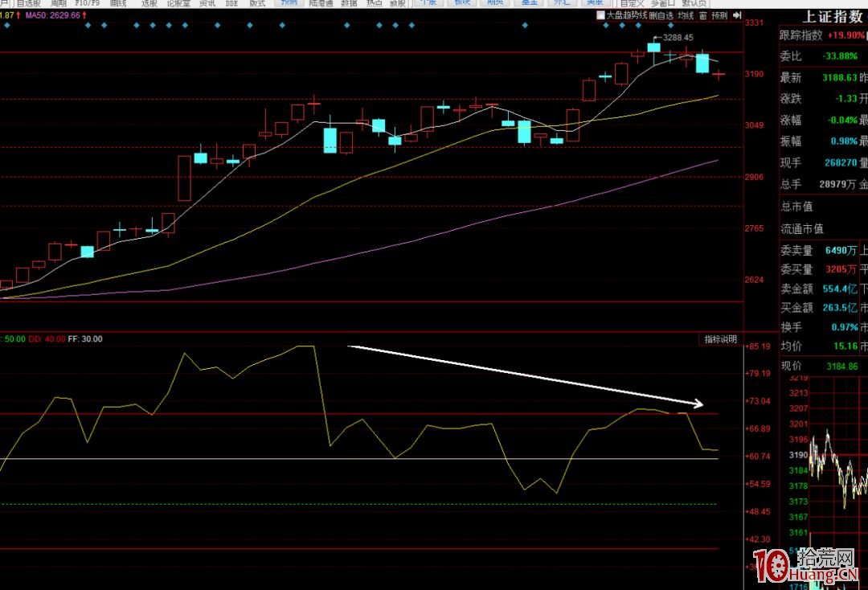Select the 画线 drawing tool
This screenshot has width=868, height=590.
click(118, 3)
